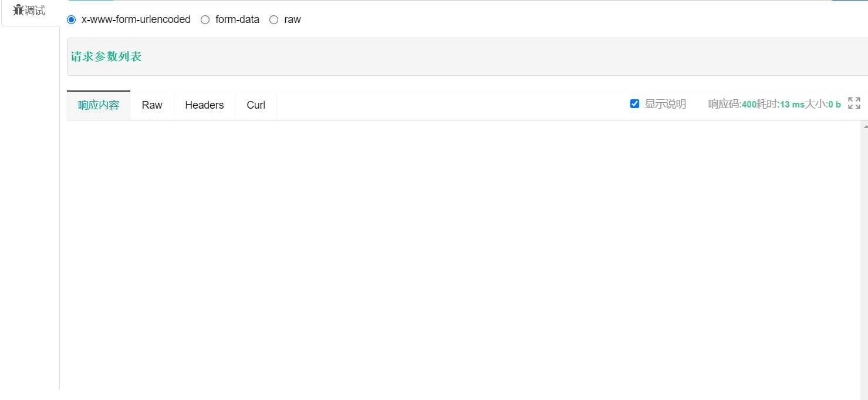Open the Raw response tab
This screenshot has width=868, height=400.
click(x=152, y=105)
